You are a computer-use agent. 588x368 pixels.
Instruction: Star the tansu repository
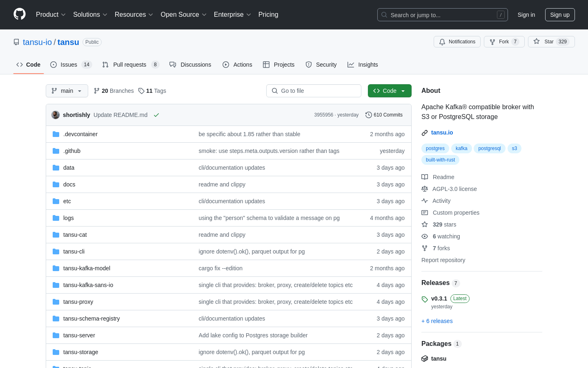coord(551,42)
